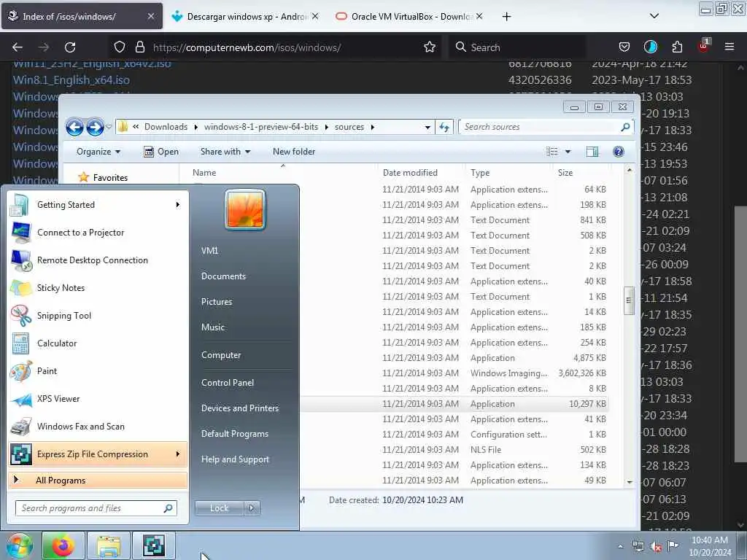Image resolution: width=747 pixels, height=560 pixels.
Task: Open Default Programs
Action: tap(235, 434)
